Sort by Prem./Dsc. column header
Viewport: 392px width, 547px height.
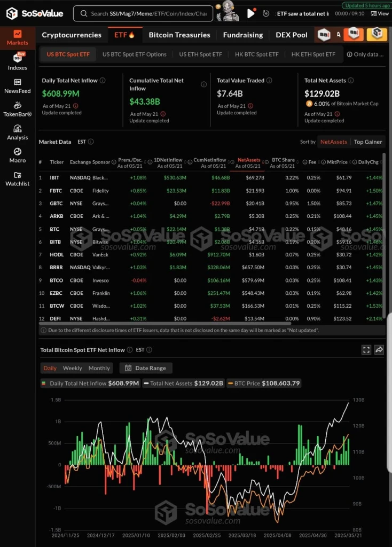130,162
